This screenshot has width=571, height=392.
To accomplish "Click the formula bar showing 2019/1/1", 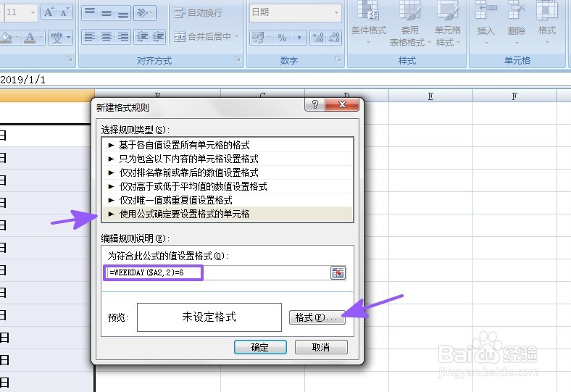I will (x=285, y=80).
